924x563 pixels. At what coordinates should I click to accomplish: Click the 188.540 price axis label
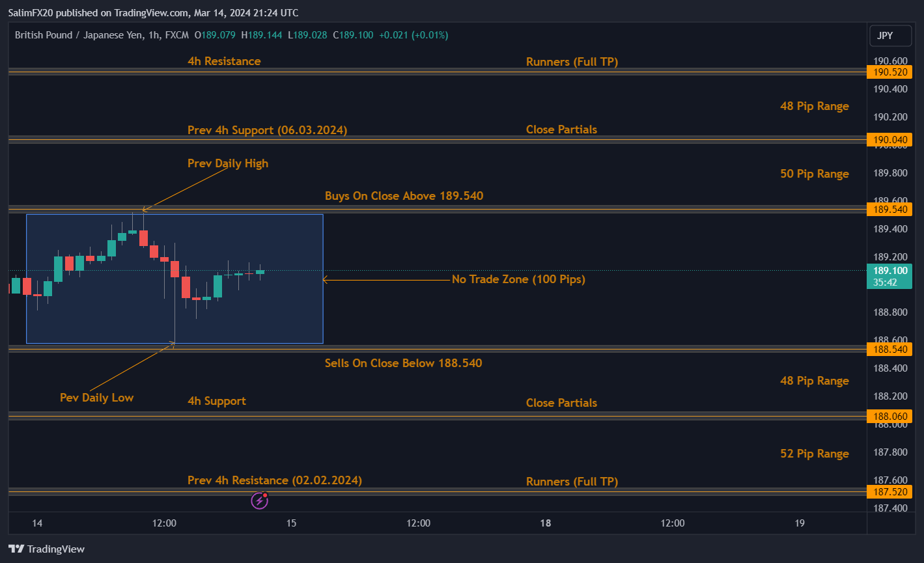(889, 350)
